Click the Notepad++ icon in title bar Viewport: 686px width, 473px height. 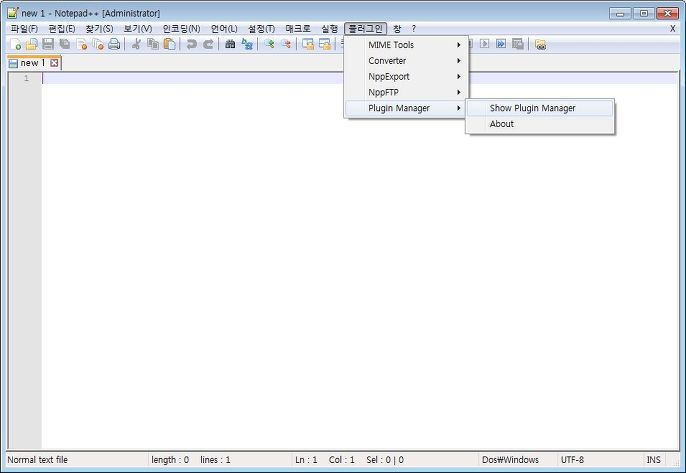click(x=13, y=13)
